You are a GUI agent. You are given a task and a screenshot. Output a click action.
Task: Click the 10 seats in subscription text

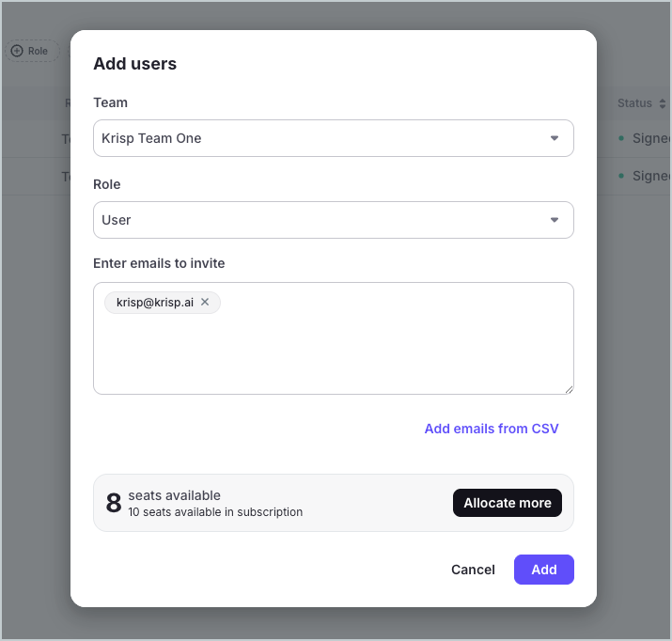(x=215, y=512)
